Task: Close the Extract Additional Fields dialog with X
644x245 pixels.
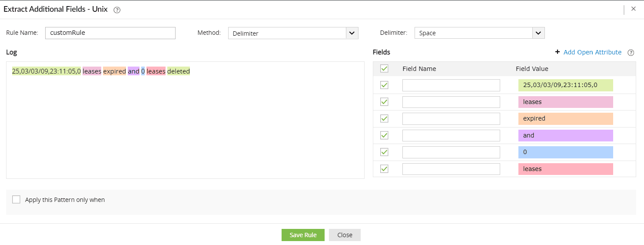Action: pyautogui.click(x=633, y=9)
